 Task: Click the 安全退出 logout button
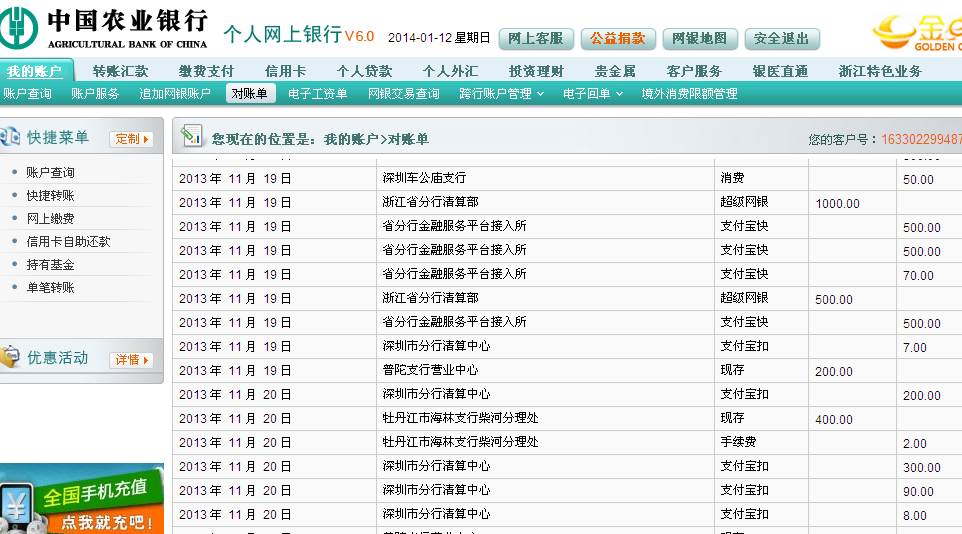(782, 39)
